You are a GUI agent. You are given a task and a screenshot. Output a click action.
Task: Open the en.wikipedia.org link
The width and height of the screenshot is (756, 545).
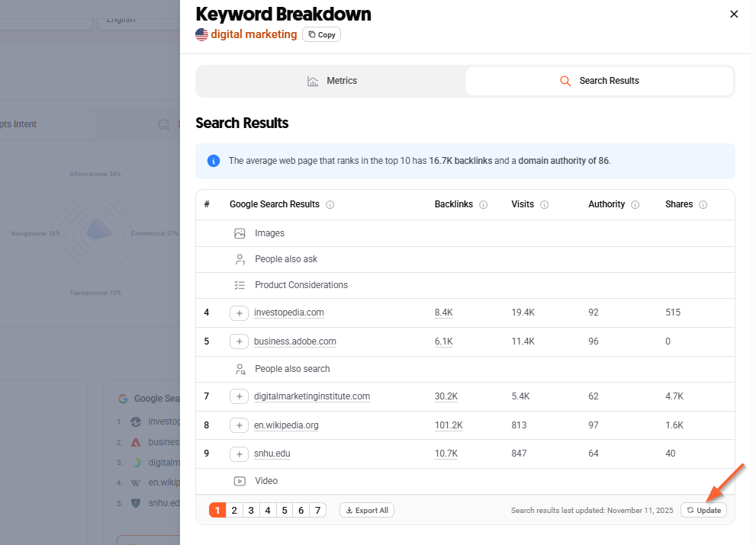click(x=286, y=425)
